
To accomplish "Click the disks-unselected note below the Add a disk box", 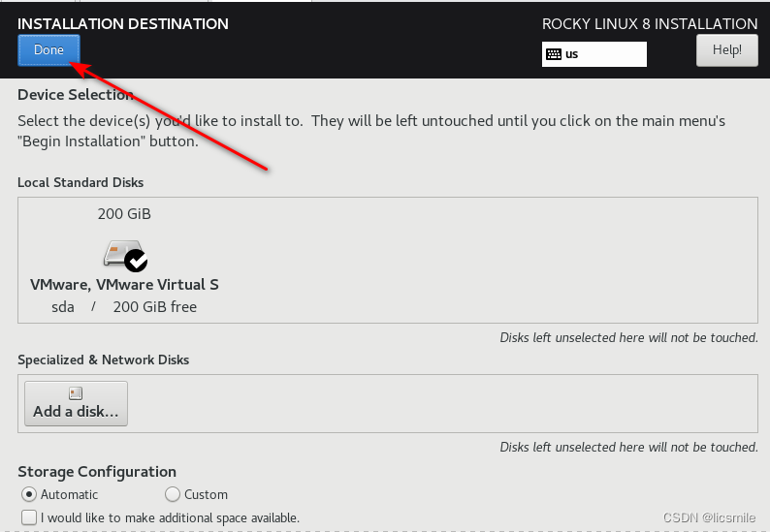I will [x=628, y=447].
